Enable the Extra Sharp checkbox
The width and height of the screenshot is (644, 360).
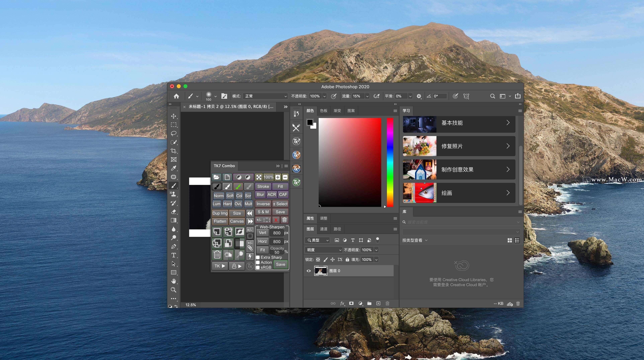point(258,257)
